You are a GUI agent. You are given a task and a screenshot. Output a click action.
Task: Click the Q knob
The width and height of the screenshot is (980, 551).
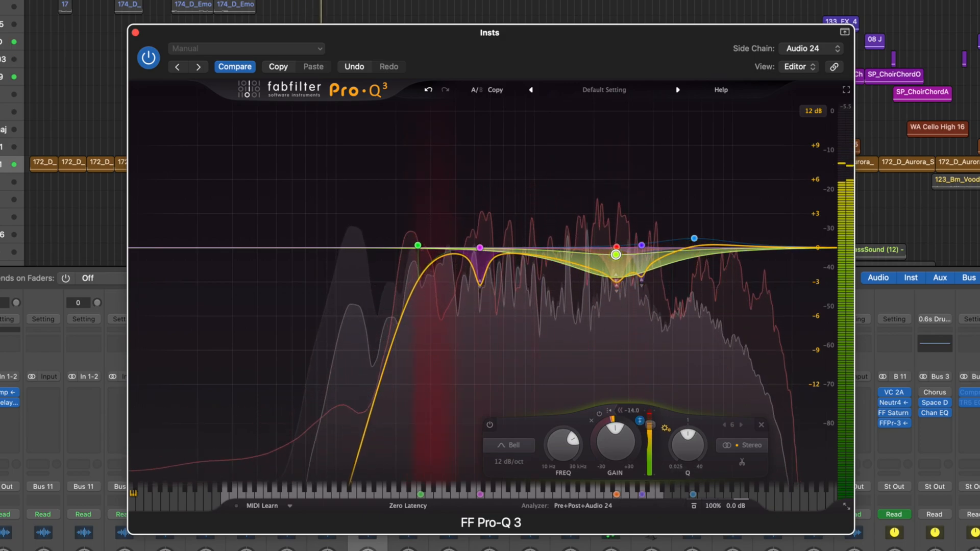[x=688, y=444]
